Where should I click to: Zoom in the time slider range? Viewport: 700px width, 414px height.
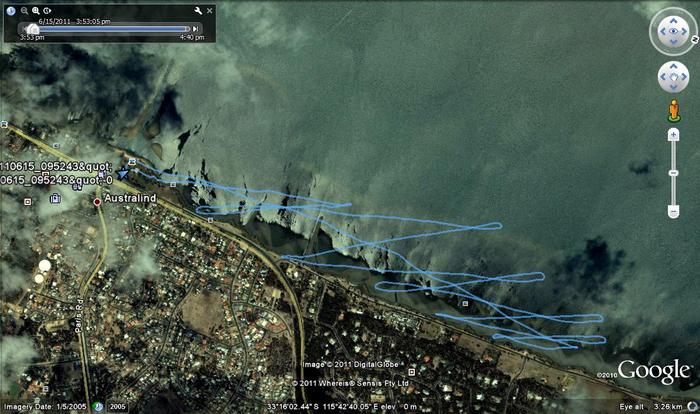35,10
